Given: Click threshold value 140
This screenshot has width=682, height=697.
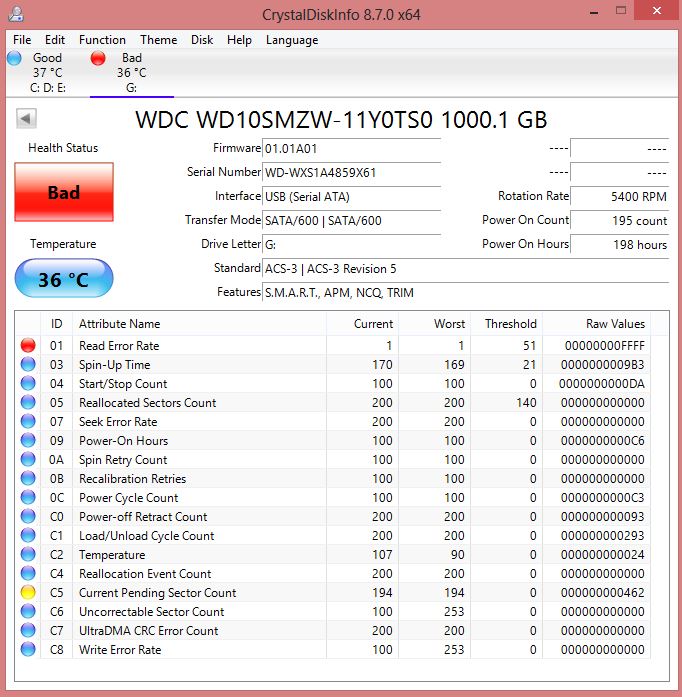Looking at the screenshot, I should 526,402.
